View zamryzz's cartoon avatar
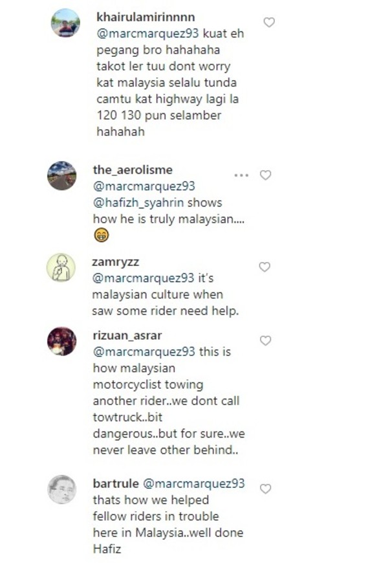 [61, 267]
